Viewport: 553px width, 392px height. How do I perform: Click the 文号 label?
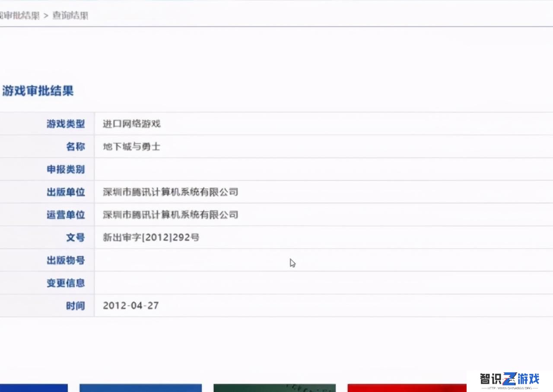76,237
